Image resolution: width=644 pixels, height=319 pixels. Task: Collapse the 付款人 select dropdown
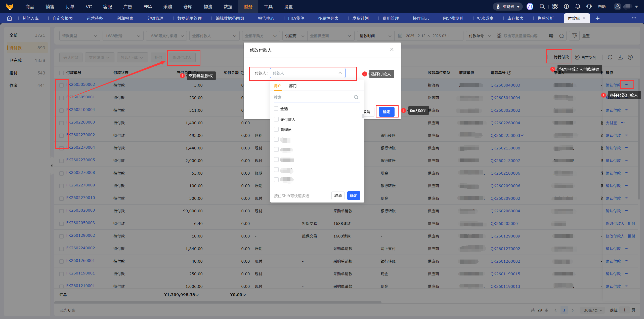(340, 73)
